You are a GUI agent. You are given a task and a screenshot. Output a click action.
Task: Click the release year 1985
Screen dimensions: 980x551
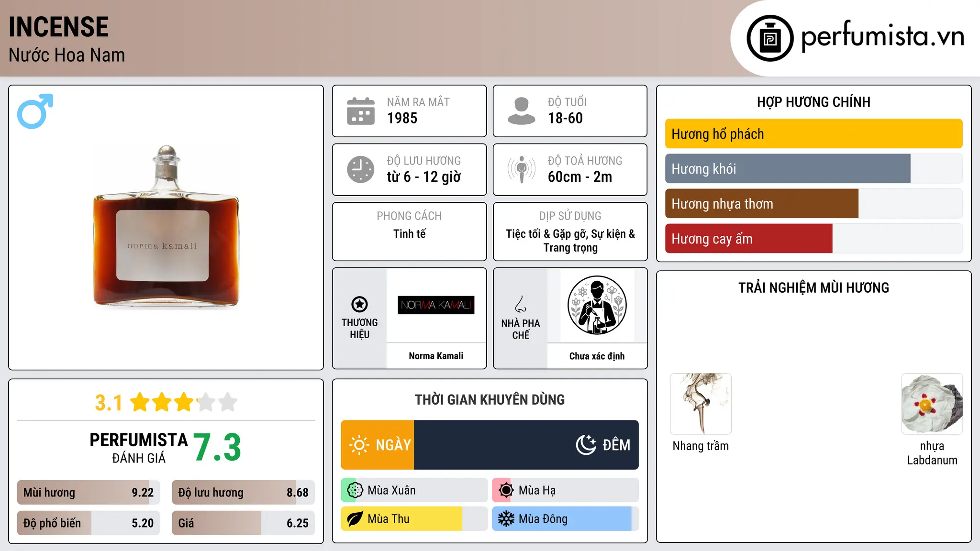(402, 118)
